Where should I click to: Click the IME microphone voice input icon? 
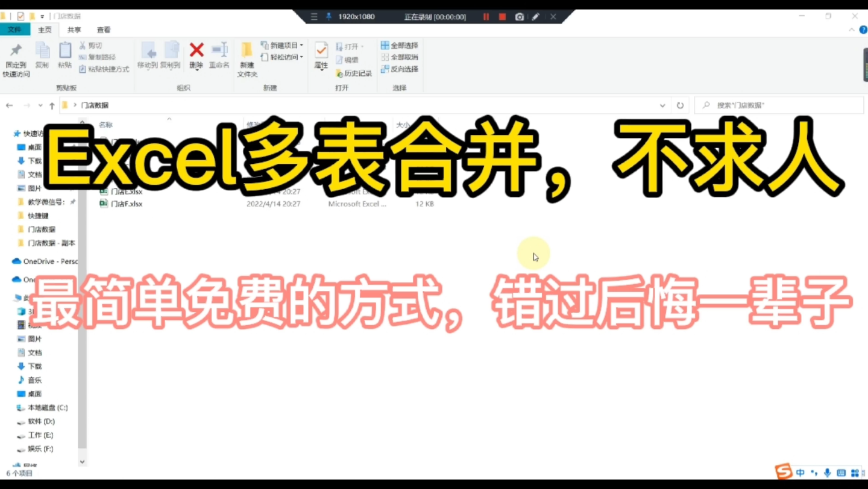[827, 473]
